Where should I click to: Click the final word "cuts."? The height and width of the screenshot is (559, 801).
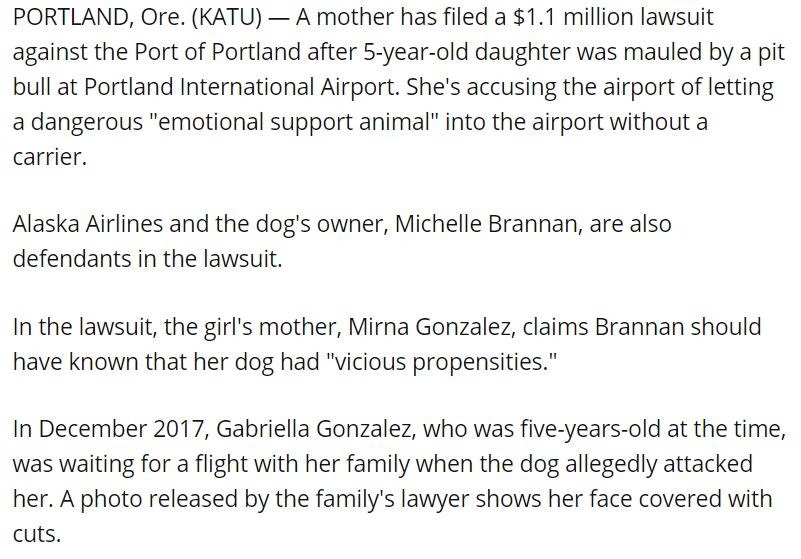(x=36, y=531)
